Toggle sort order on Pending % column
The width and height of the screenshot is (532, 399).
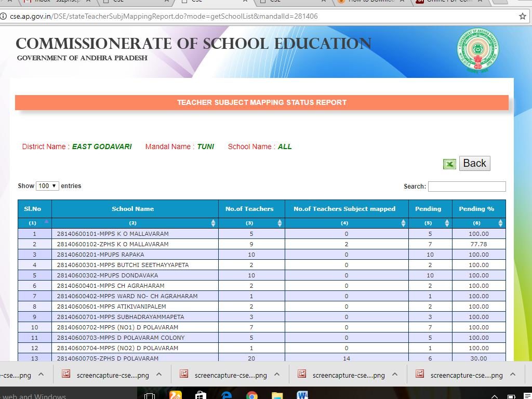tap(500, 223)
